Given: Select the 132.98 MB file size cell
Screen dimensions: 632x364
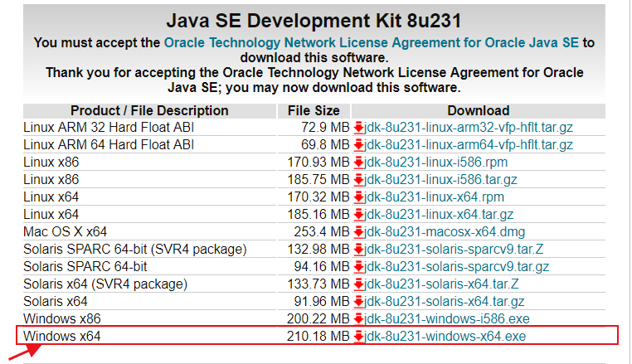Looking at the screenshot, I should pyautogui.click(x=318, y=249).
